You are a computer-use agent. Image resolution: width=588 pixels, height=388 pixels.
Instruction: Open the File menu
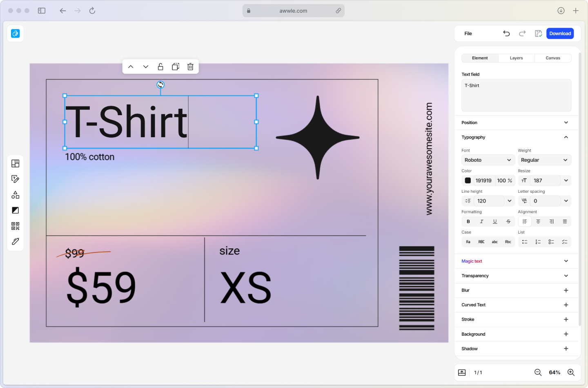pos(468,33)
